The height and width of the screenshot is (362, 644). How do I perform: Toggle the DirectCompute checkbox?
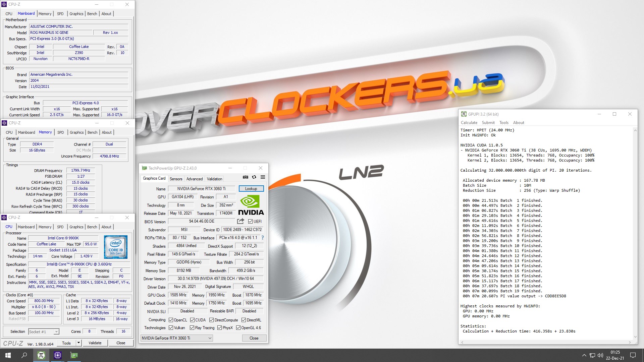click(211, 320)
